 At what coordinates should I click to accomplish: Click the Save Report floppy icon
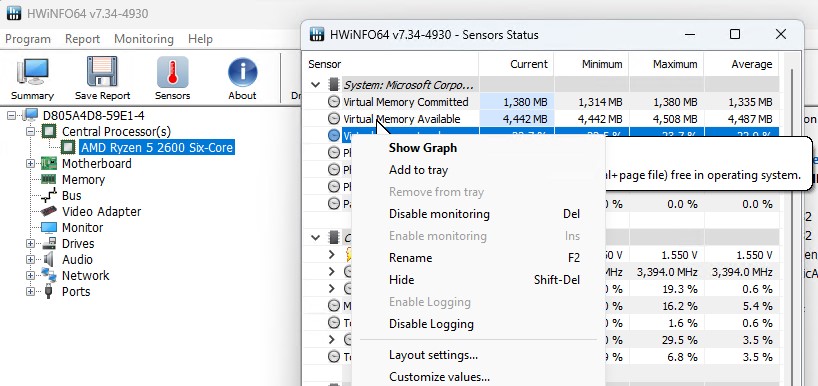coord(102,72)
